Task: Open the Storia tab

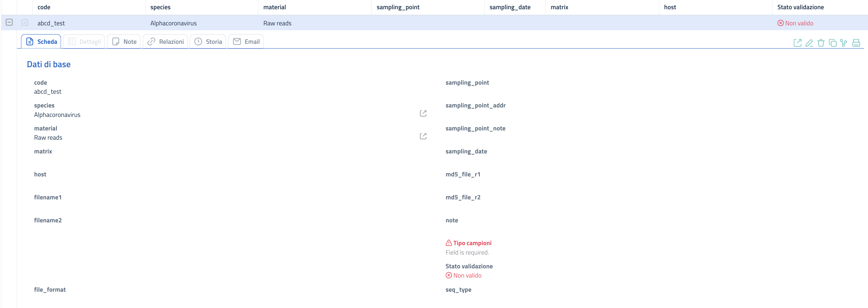Action: [208, 42]
